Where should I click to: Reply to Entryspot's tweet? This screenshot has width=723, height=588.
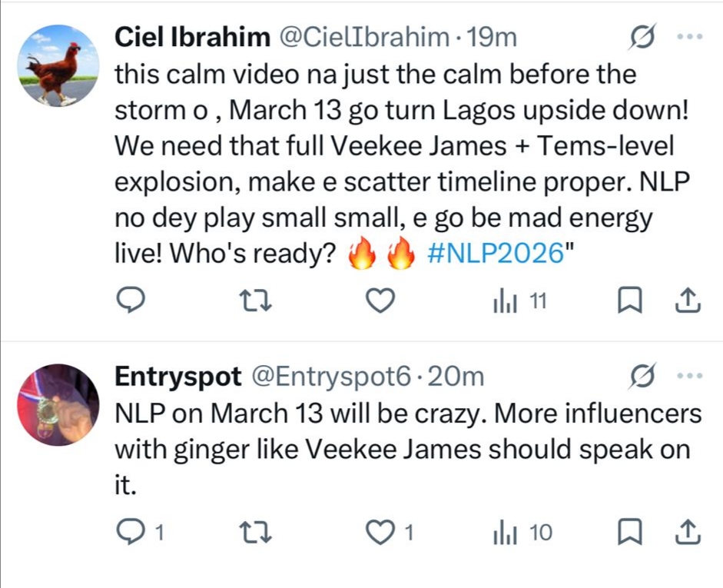pos(132,532)
